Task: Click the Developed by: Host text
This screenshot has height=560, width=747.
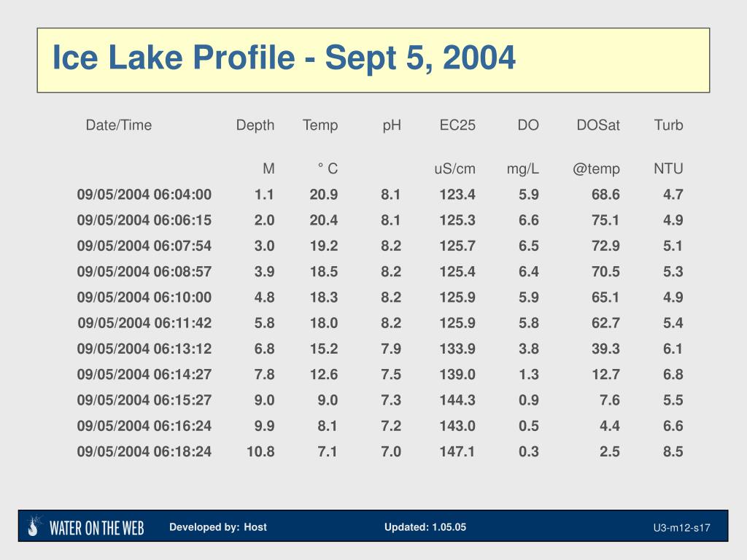Action: (x=218, y=527)
